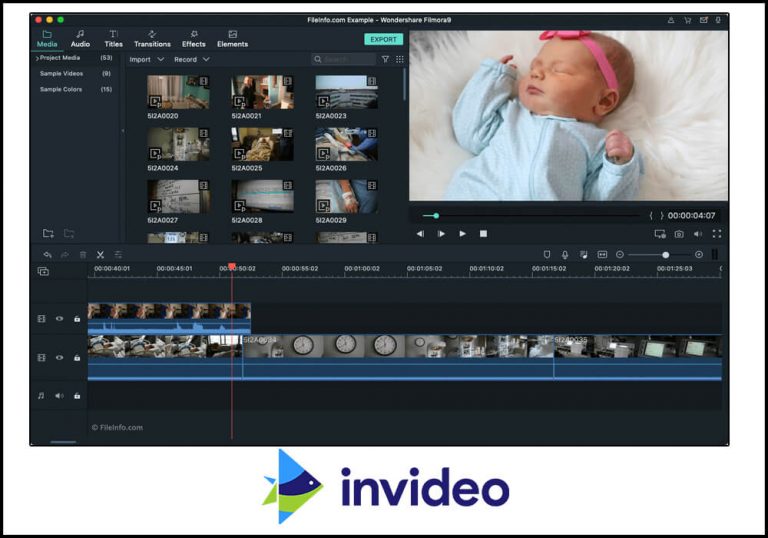Screen dimensions: 768x538
Task: Lock the audio track
Action: pyautogui.click(x=77, y=396)
